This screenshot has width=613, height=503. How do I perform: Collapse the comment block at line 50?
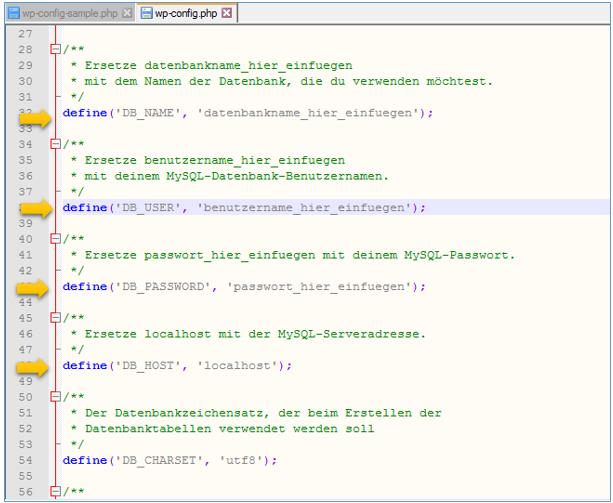click(56, 397)
